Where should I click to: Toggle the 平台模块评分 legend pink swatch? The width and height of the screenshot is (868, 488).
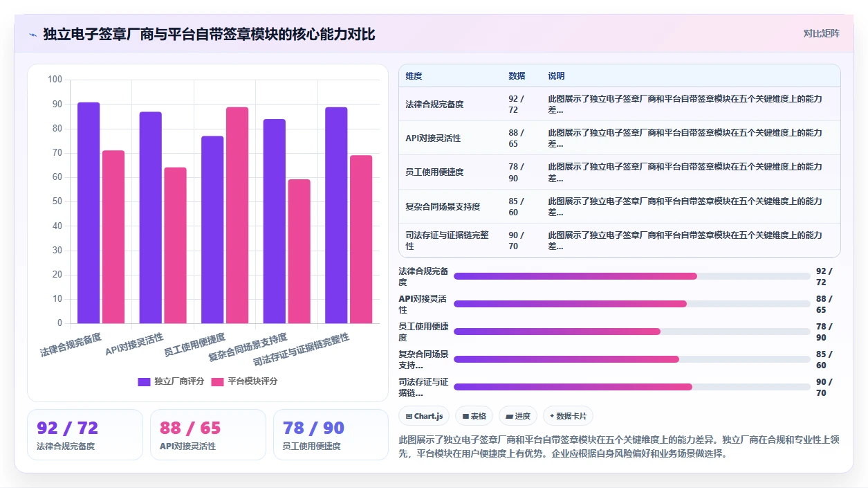point(217,381)
